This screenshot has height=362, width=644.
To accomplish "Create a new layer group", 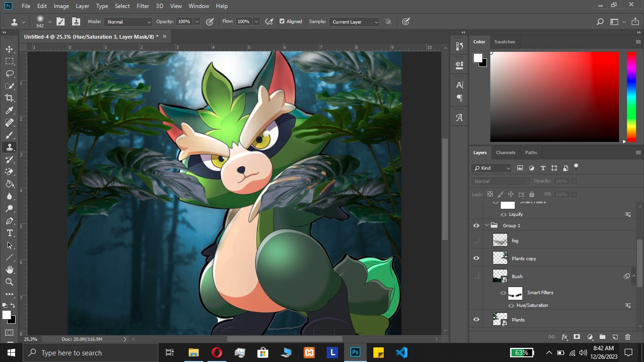I will [603, 337].
